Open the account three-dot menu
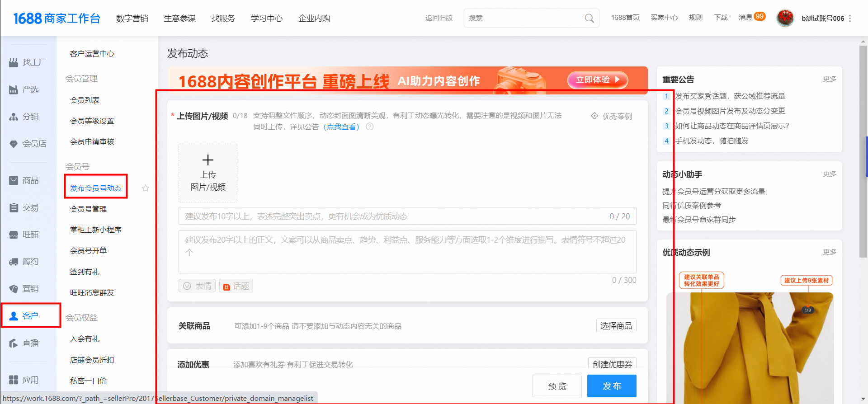The width and height of the screenshot is (868, 404). click(850, 19)
